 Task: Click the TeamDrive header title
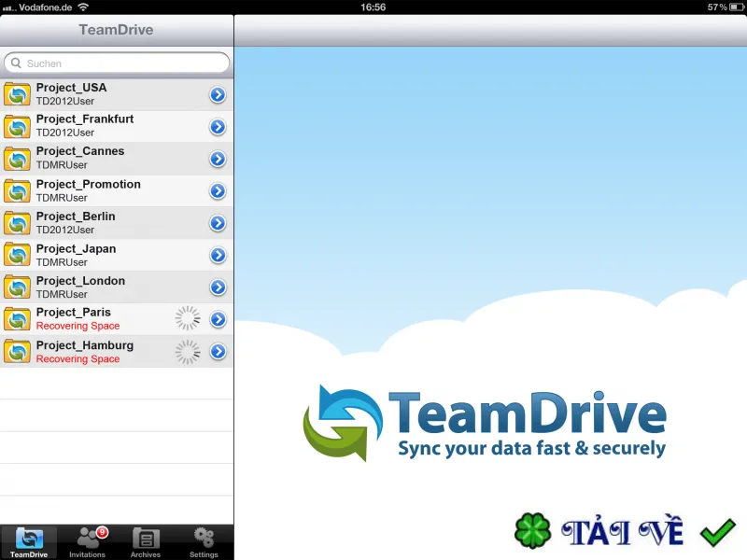click(116, 30)
